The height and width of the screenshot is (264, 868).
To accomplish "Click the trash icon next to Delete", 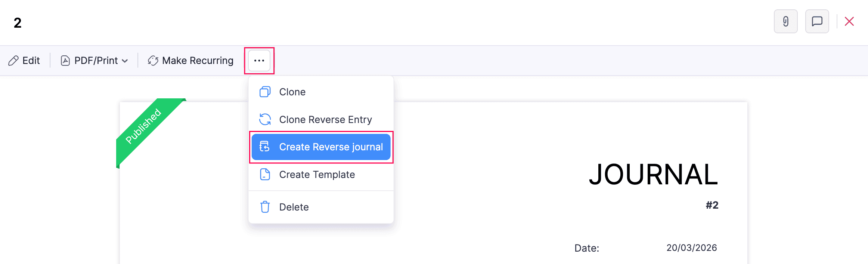I will 265,207.
